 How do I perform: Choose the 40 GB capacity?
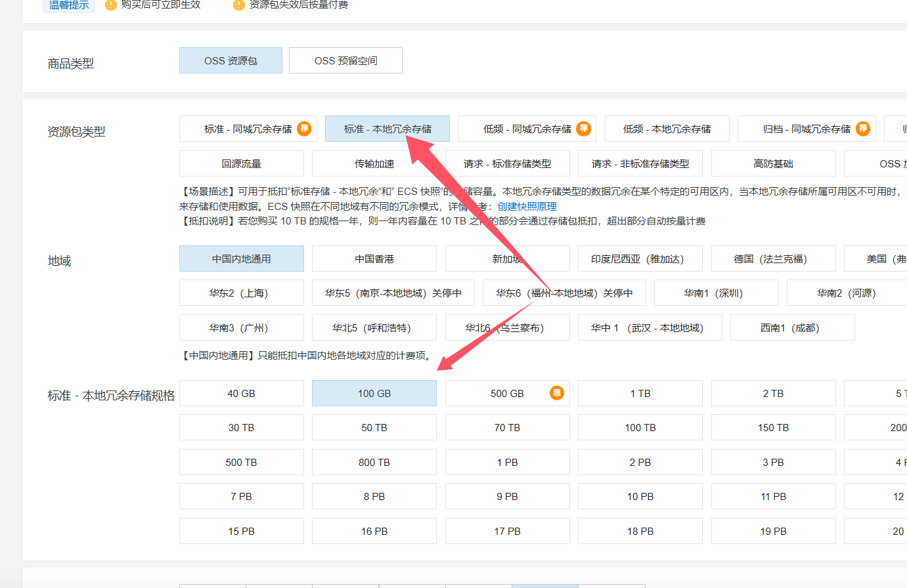tap(242, 393)
